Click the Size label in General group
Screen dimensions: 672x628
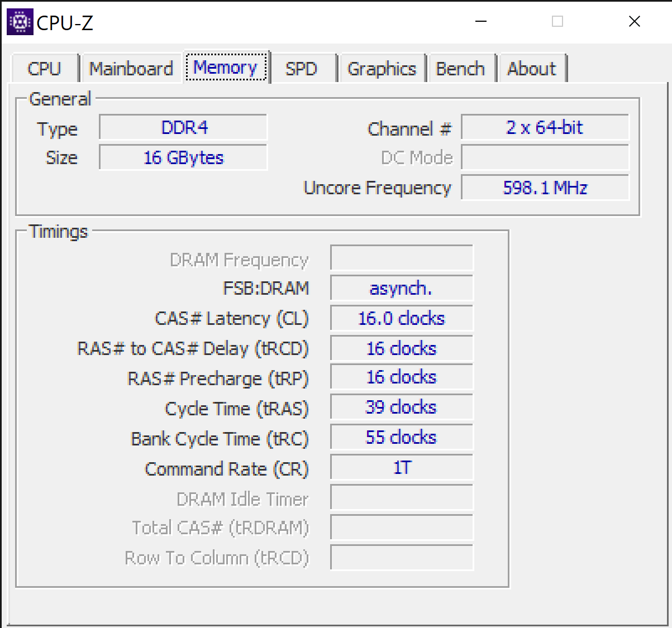pos(61,158)
